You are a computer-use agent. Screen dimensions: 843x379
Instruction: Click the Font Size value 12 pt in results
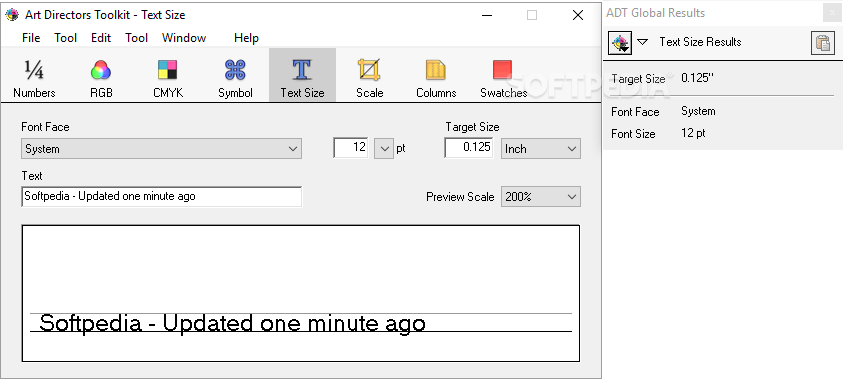[x=693, y=133]
